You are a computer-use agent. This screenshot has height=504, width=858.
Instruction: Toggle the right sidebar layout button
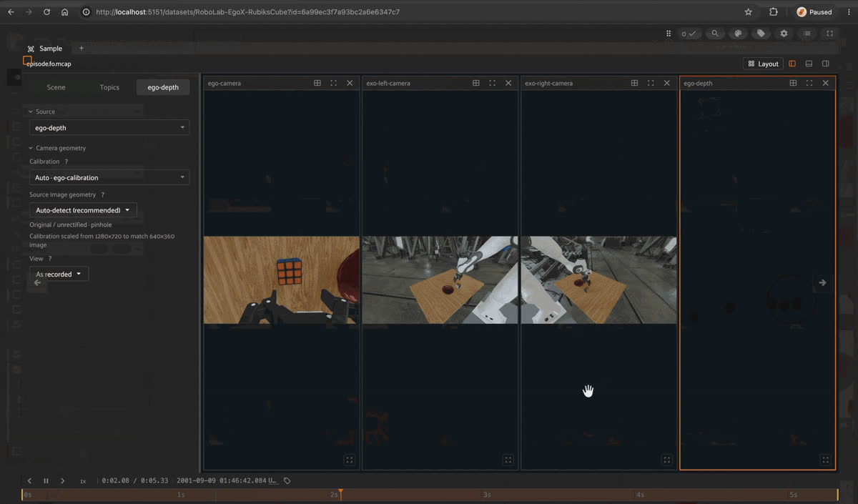pyautogui.click(x=826, y=64)
